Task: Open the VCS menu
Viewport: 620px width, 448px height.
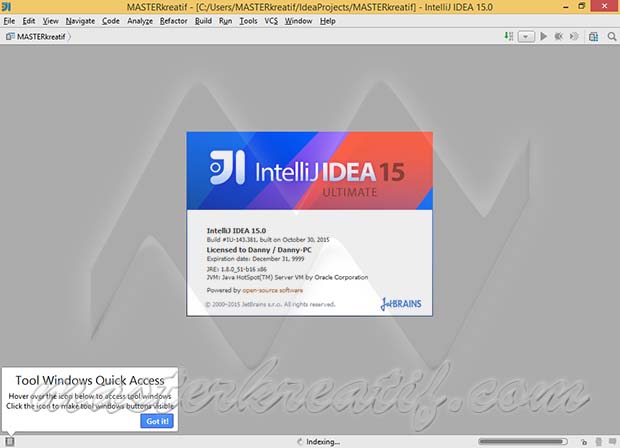Action: coord(271,21)
